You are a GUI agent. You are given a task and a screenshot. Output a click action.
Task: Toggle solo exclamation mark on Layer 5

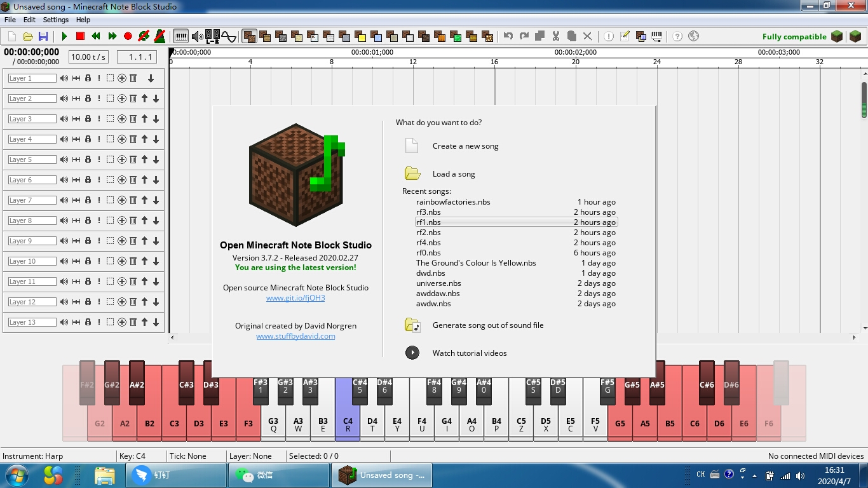tap(99, 159)
